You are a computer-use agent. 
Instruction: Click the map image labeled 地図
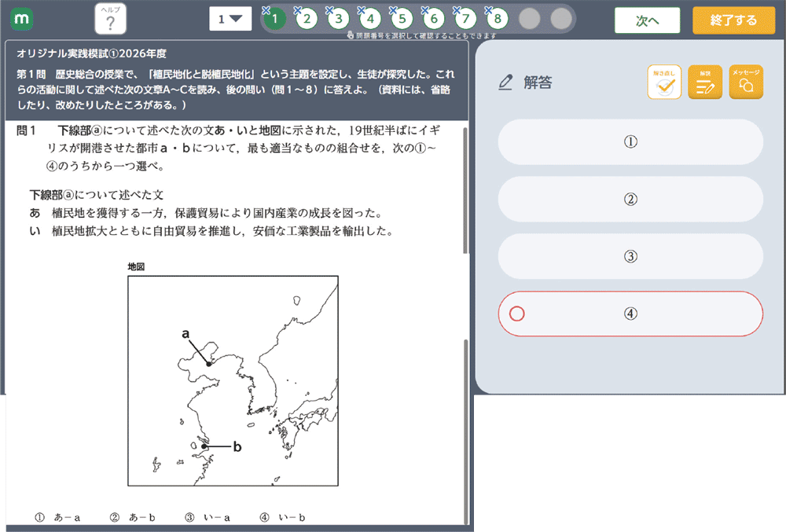tap(233, 380)
